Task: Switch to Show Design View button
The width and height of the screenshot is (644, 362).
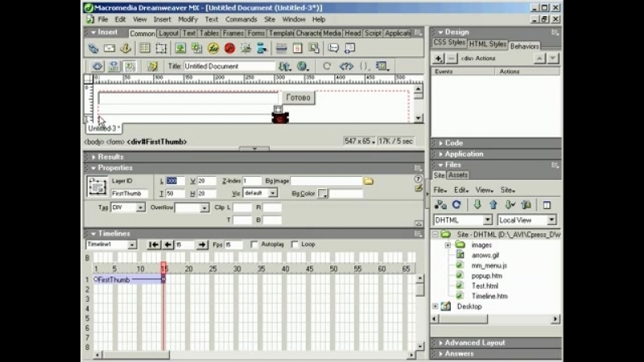Action: (x=130, y=66)
